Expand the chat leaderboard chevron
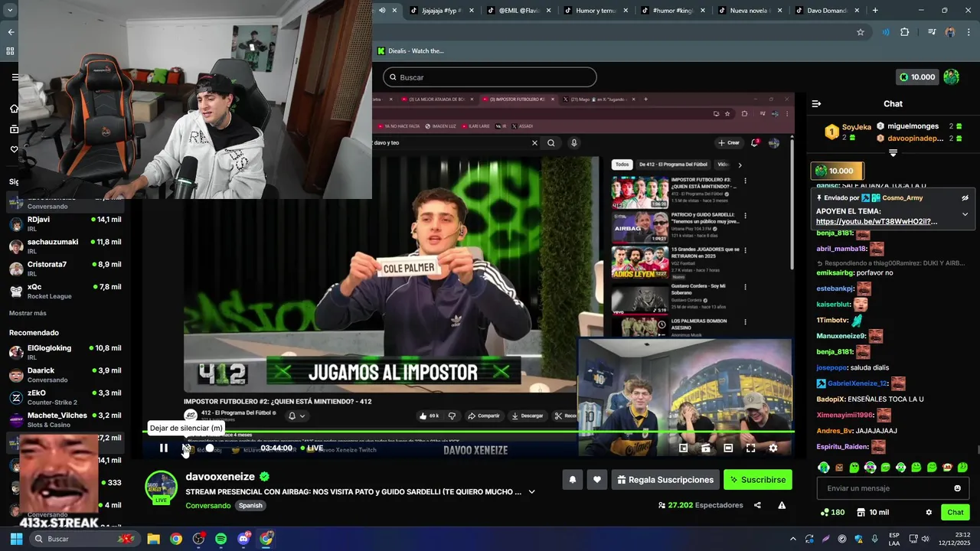Screen dimensions: 980x551 click(893, 153)
